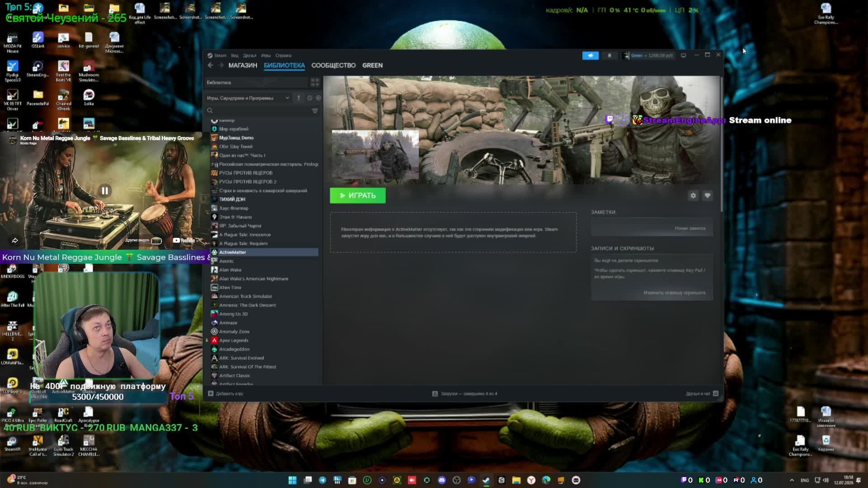The height and width of the screenshot is (488, 868).
Task: Select ТИХИЙ ДЭН in library list
Action: click(x=265, y=199)
